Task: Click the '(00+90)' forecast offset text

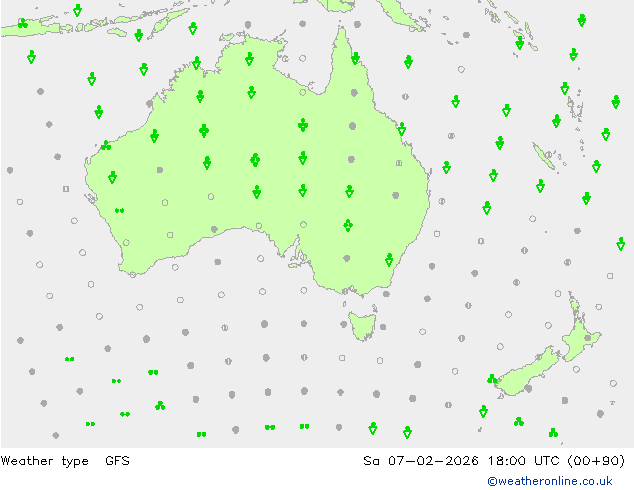Action: (596, 460)
